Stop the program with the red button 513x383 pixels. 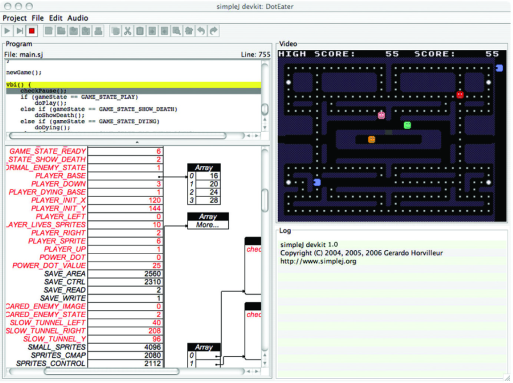pos(32,31)
